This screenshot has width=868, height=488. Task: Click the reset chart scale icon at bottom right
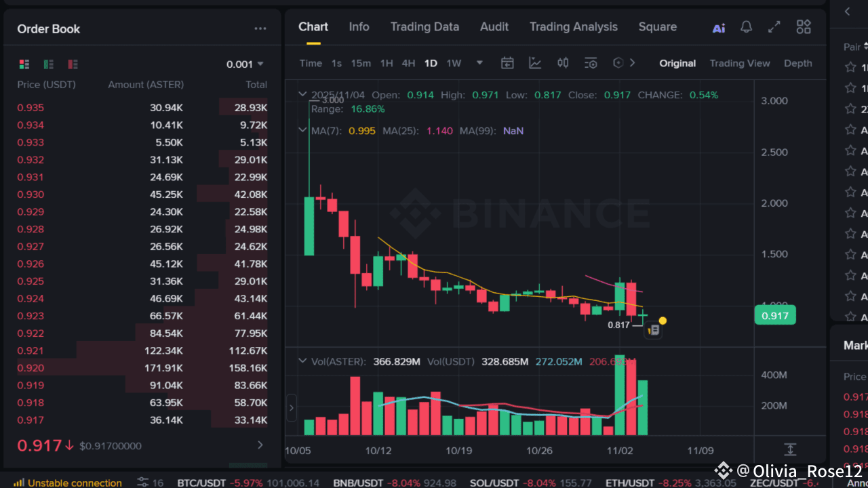[790, 449]
